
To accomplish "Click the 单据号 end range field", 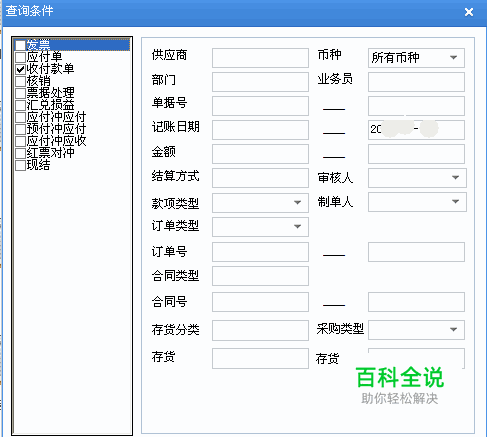I will (x=416, y=106).
